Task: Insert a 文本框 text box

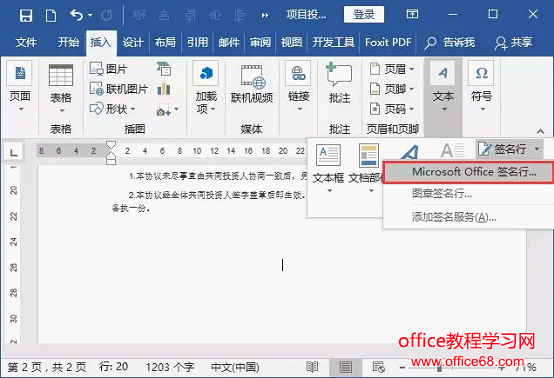Action: tap(328, 168)
